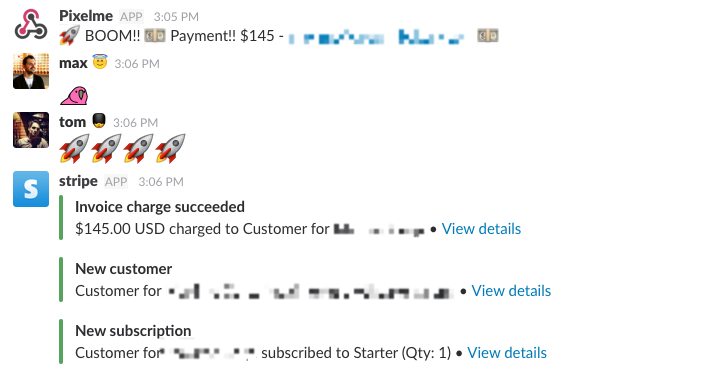Open View details for Invoice charge succeeded
Viewport: 712px width, 383px height.
click(481, 229)
